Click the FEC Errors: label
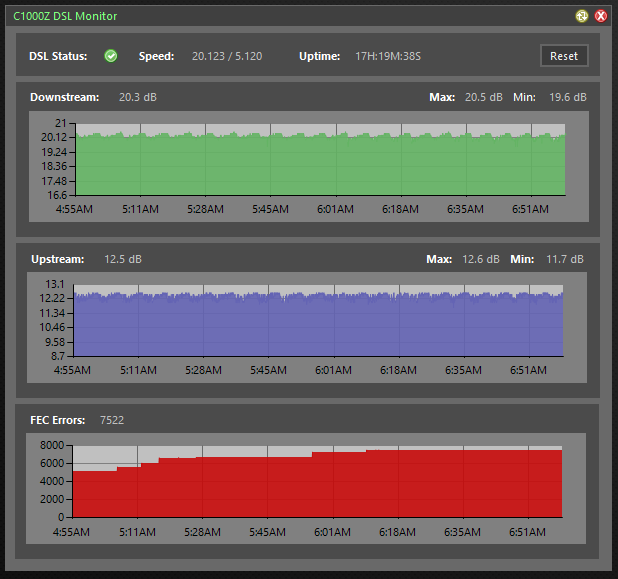618x579 pixels. coord(58,420)
